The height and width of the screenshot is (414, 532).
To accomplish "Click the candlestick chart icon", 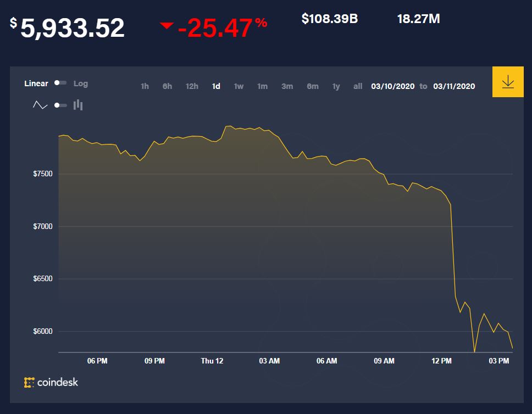I will click(x=78, y=105).
